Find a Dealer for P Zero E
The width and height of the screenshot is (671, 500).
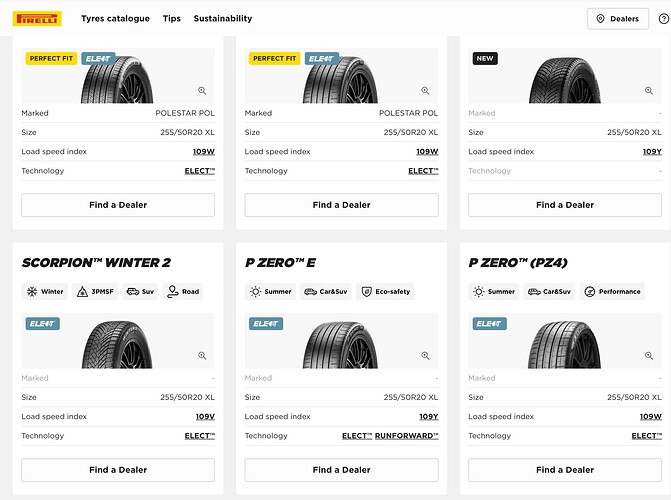click(342, 469)
